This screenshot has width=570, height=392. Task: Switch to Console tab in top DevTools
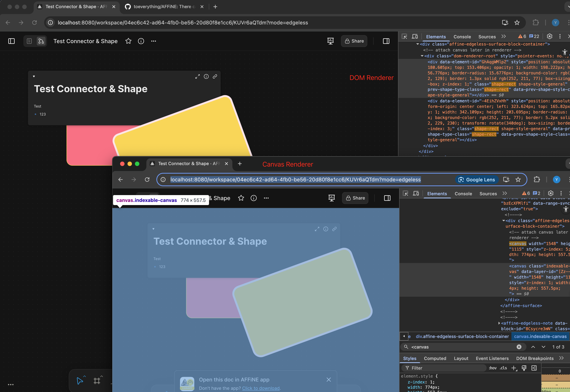point(462,37)
